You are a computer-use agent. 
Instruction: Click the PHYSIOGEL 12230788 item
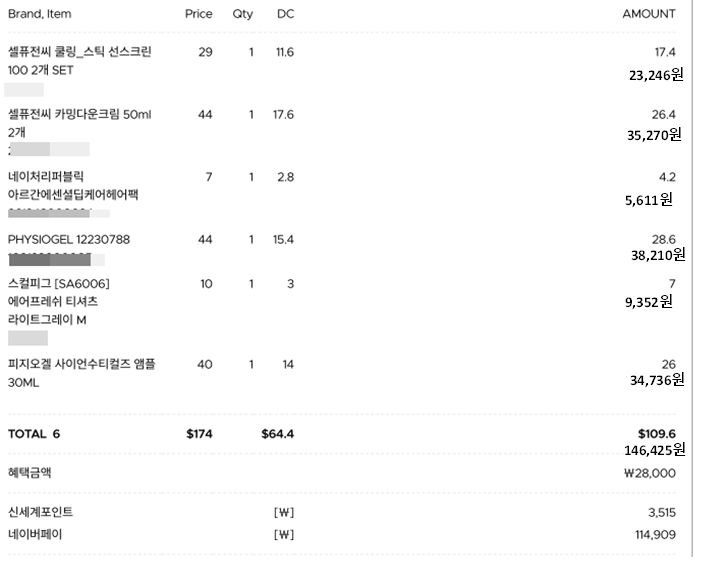pos(69,240)
